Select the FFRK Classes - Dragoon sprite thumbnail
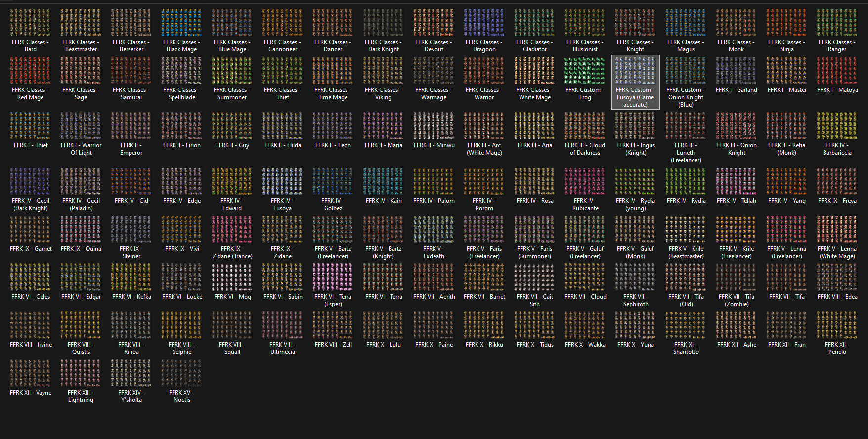The width and height of the screenshot is (868, 439). [484, 23]
